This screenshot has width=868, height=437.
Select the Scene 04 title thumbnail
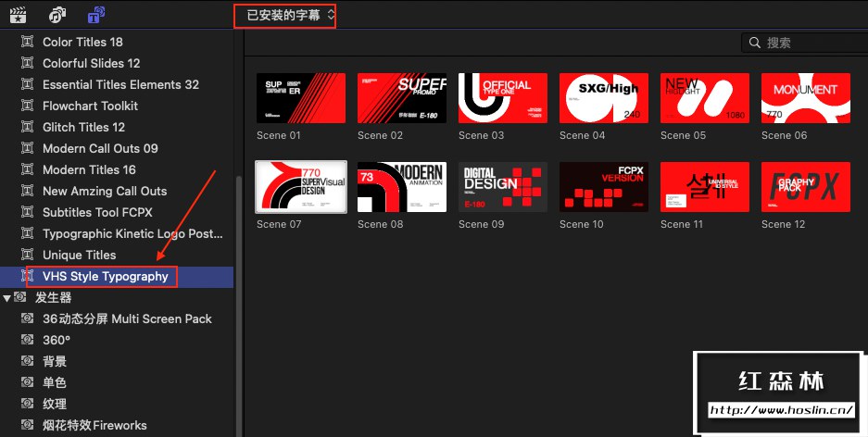tap(604, 98)
